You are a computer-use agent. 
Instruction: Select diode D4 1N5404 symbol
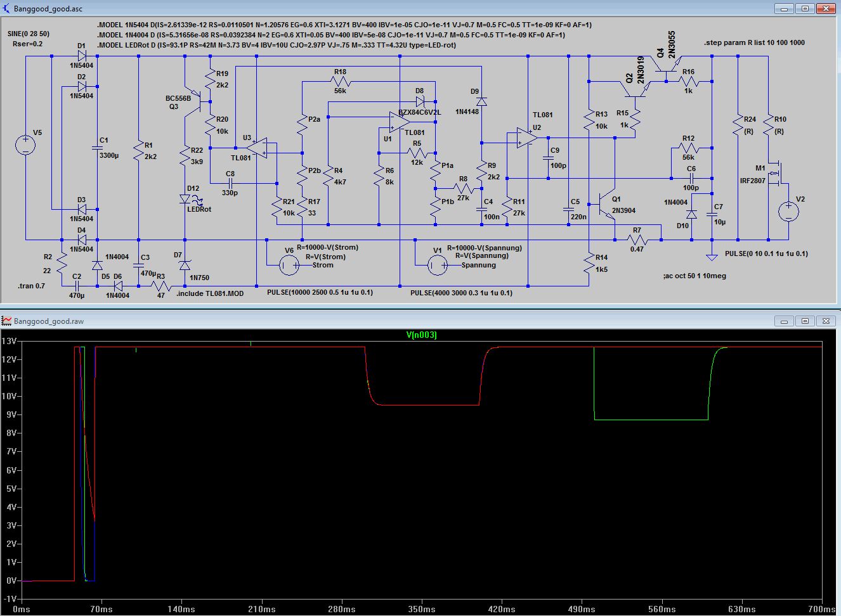click(82, 240)
